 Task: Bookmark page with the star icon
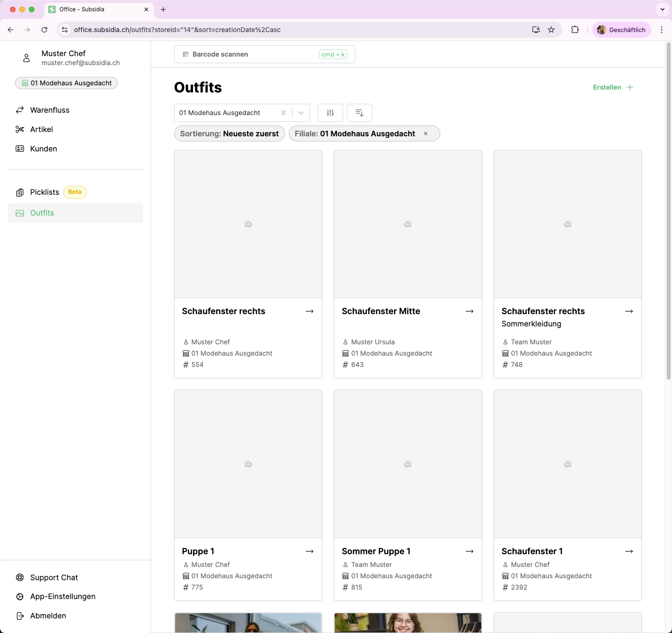[551, 30]
